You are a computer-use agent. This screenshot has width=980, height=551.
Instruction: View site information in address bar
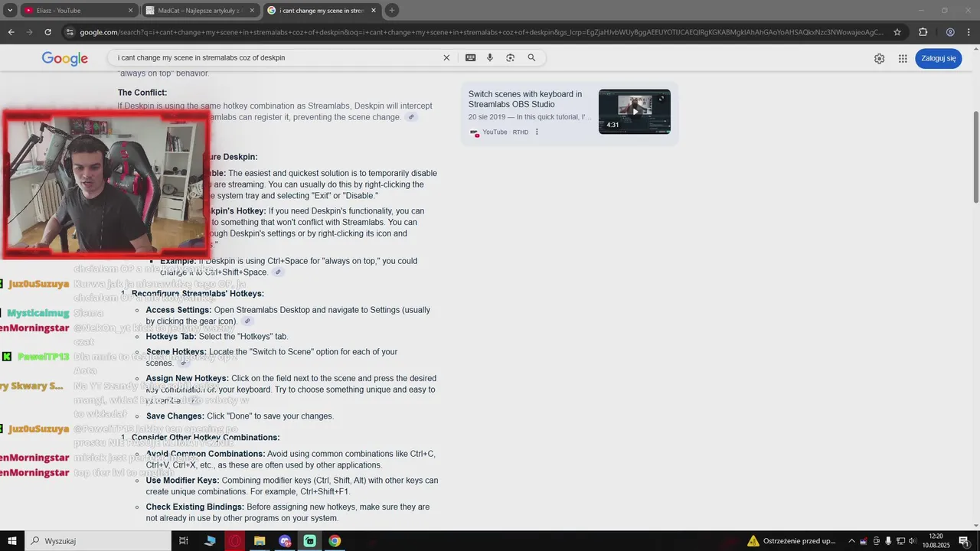70,32
